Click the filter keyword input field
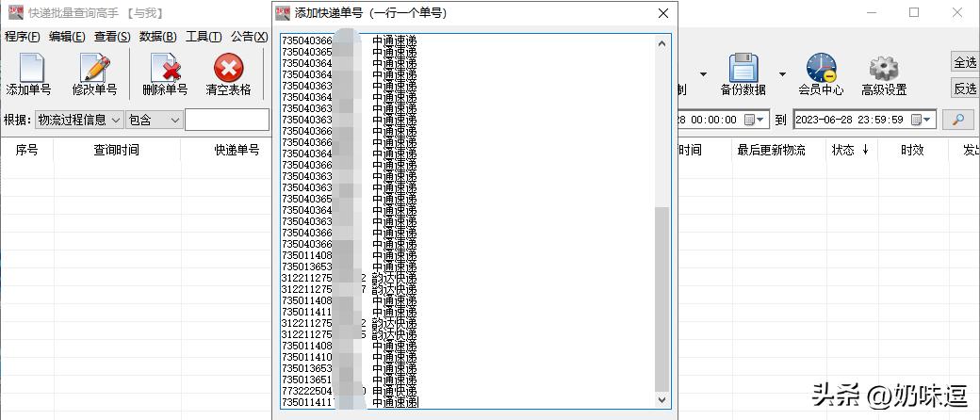This screenshot has height=420, width=980. [x=227, y=120]
